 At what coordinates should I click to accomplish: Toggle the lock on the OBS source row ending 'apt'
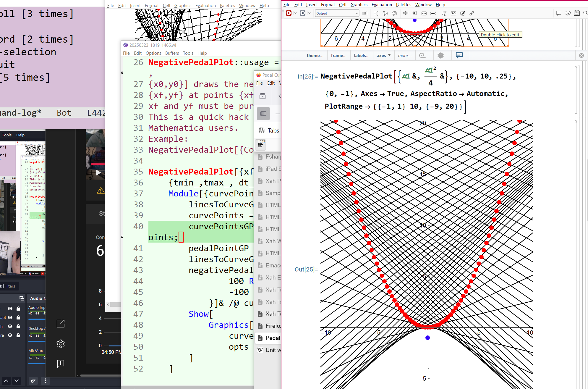point(18,317)
